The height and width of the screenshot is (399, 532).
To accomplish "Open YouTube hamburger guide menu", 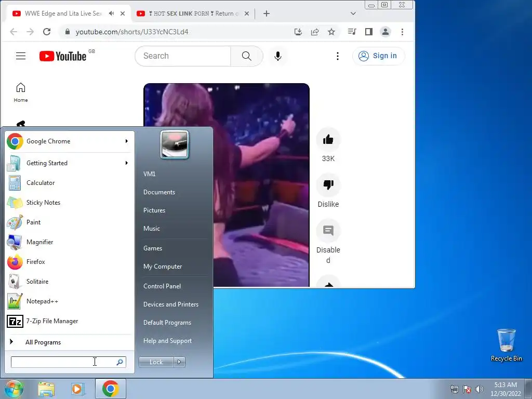I will click(21, 56).
